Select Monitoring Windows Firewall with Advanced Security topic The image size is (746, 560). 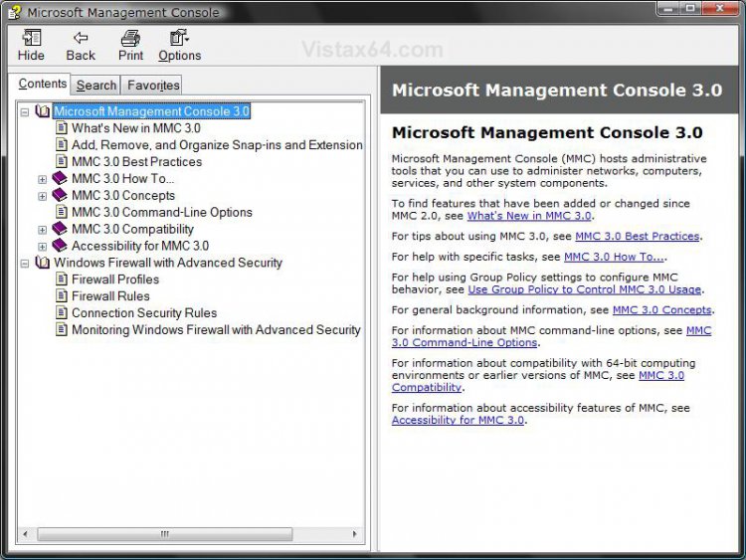[x=216, y=329]
